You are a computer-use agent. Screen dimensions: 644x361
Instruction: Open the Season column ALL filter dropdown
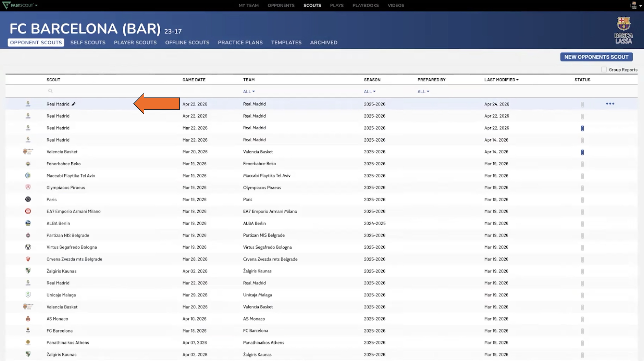pyautogui.click(x=370, y=91)
